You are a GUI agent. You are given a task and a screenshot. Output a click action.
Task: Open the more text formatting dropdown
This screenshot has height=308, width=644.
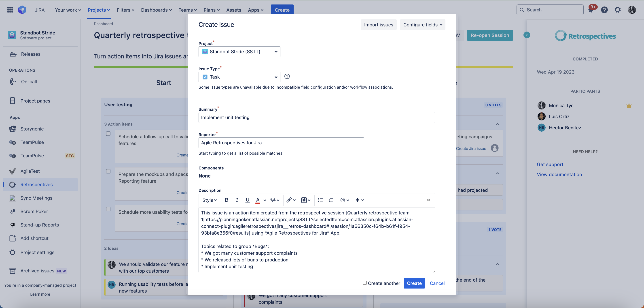[x=275, y=200]
